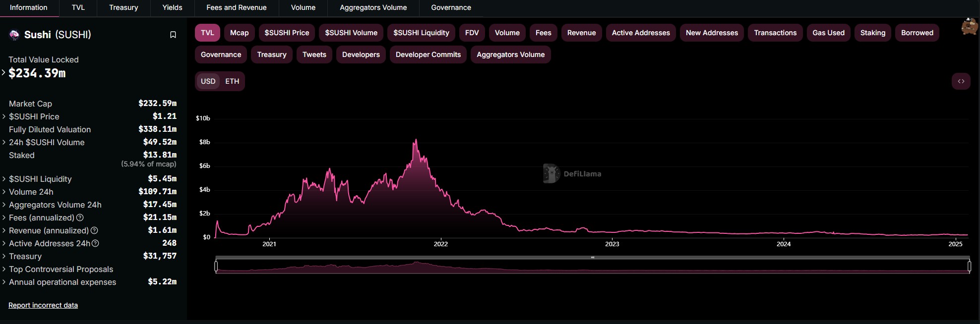Toggle Aggregators Volume chart chip
The height and width of the screenshot is (324, 980).
[x=510, y=54]
